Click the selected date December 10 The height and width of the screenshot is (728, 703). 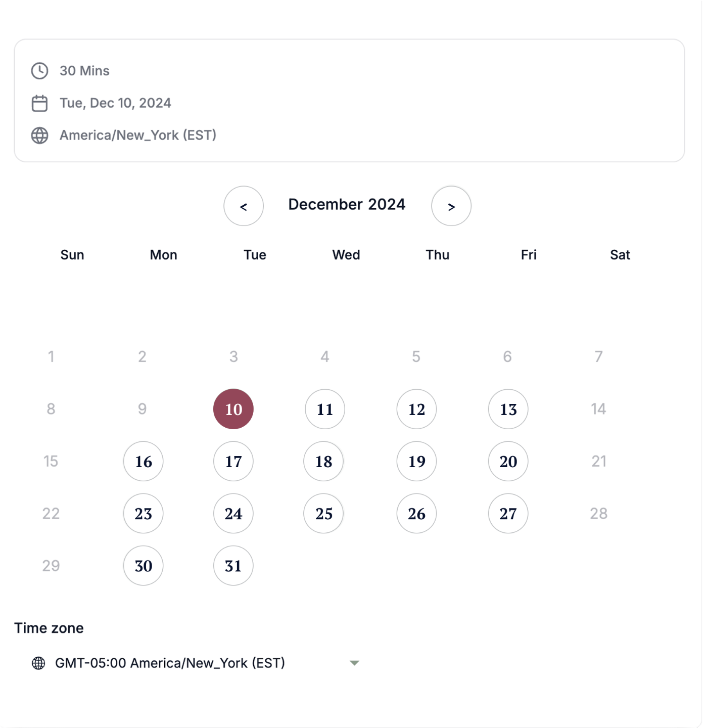[233, 409]
